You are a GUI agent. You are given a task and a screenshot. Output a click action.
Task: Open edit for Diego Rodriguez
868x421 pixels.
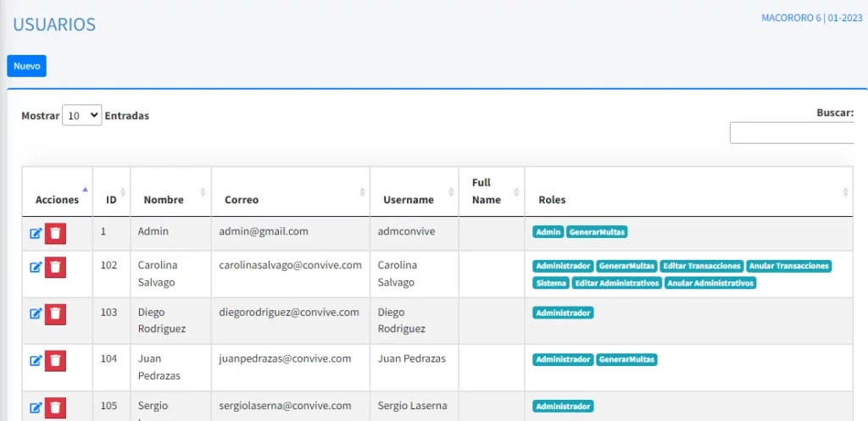coord(36,313)
